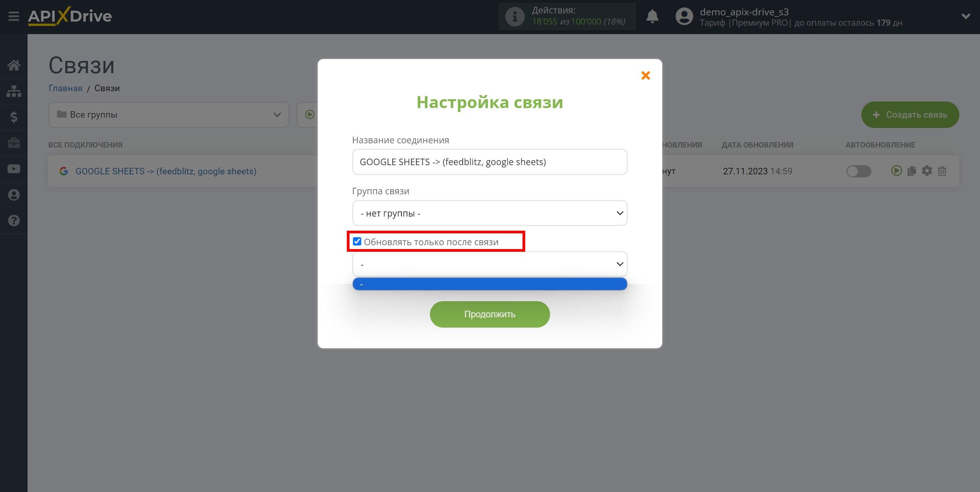Open connection settings gear icon
Viewport: 980px width, 492px height.
tap(927, 171)
